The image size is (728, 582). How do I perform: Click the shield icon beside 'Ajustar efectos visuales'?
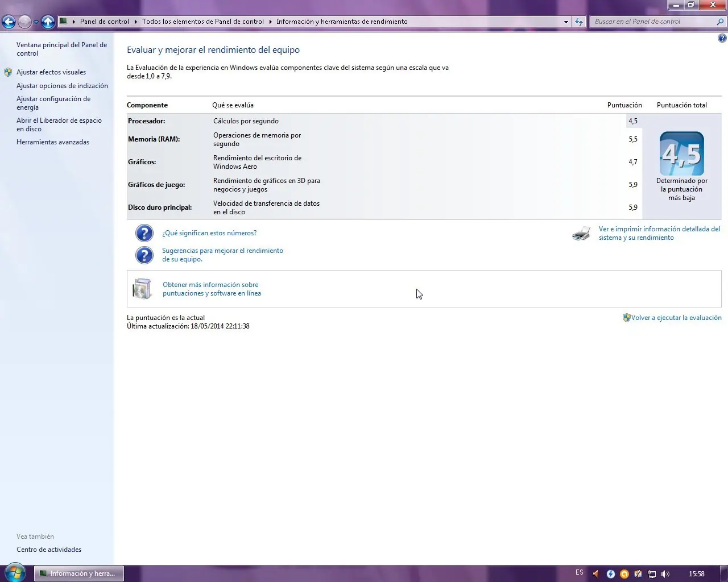[x=8, y=72]
